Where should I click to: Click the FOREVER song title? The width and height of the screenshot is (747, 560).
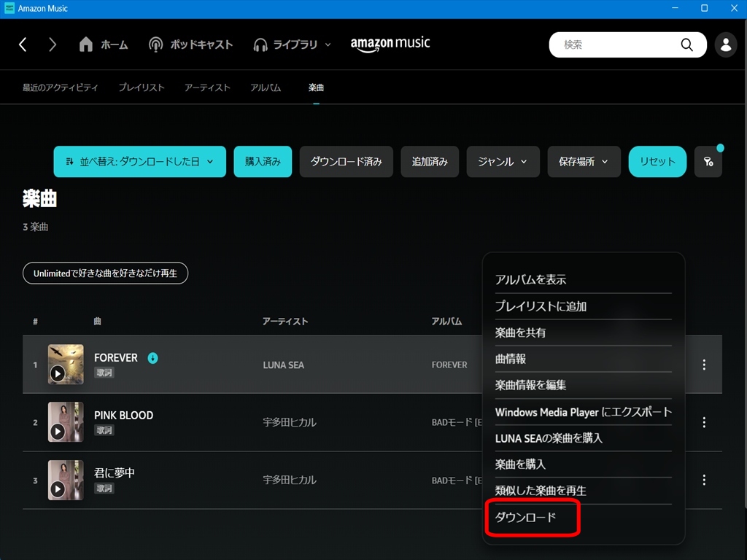point(116,357)
